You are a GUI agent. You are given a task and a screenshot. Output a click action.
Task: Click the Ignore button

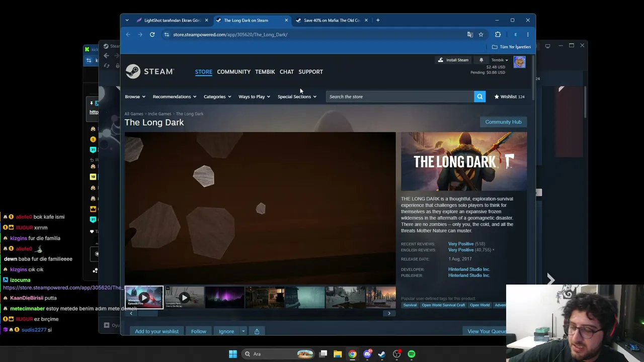coord(226,331)
